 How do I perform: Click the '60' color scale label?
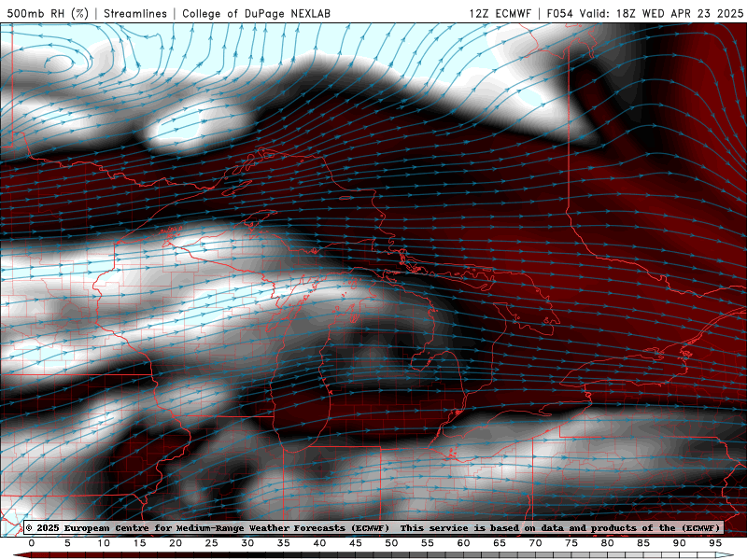pyautogui.click(x=463, y=543)
